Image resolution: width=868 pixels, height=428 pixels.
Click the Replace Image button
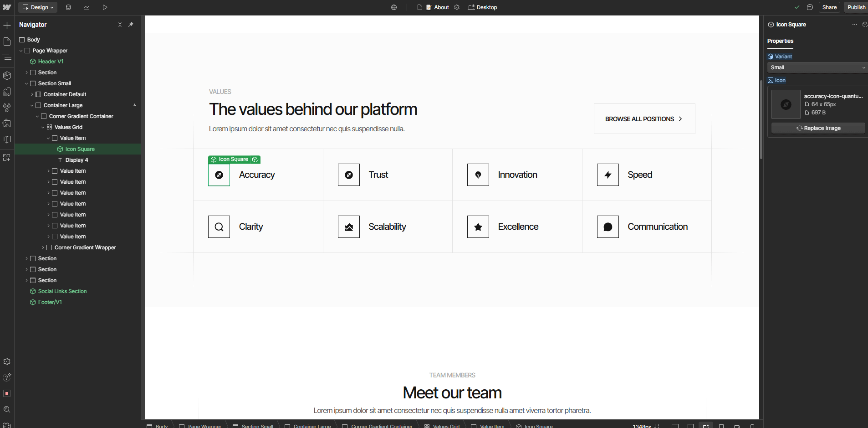(818, 128)
